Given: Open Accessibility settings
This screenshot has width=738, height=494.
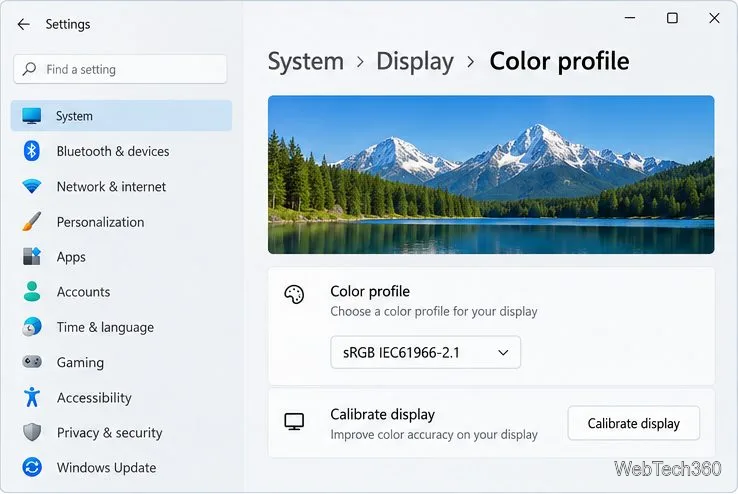Looking at the screenshot, I should click(x=121, y=397).
